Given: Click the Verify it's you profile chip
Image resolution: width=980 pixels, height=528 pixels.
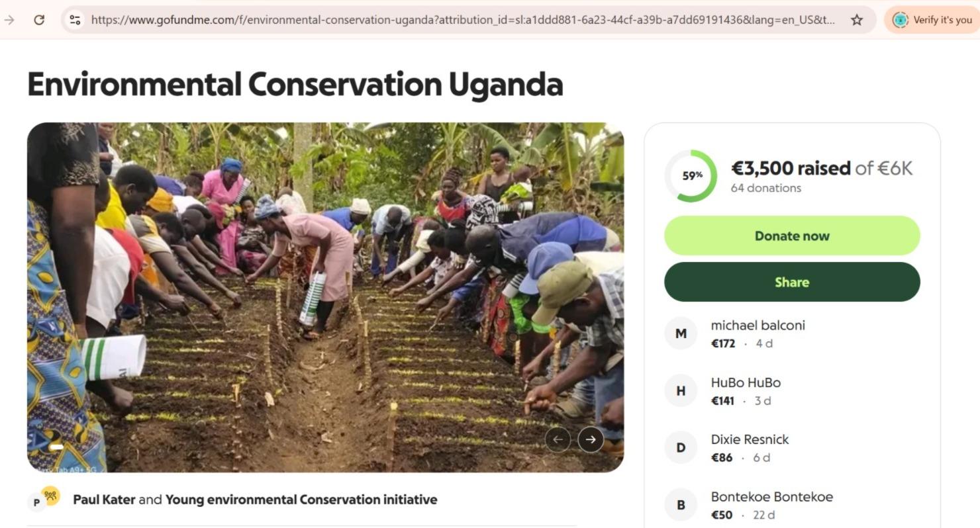Looking at the screenshot, I should pyautogui.click(x=932, y=20).
